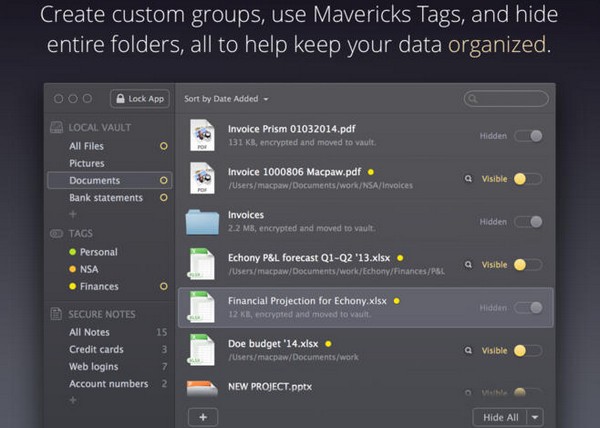Click the Echony P&L forecast spreadsheet icon
The height and width of the screenshot is (428, 600).
[203, 264]
